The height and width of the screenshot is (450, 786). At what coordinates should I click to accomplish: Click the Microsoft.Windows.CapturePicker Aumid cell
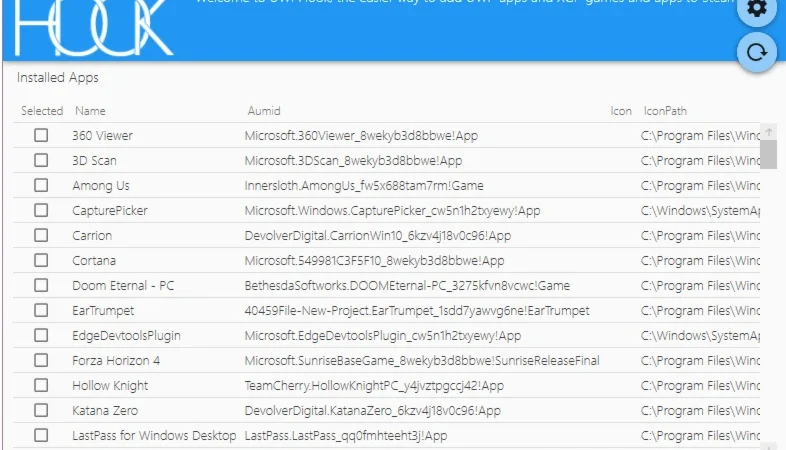pyautogui.click(x=392, y=210)
